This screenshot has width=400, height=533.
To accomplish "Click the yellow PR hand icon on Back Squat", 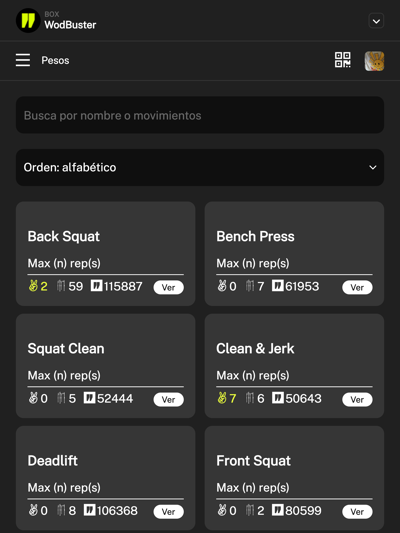I will pyautogui.click(x=33, y=286).
